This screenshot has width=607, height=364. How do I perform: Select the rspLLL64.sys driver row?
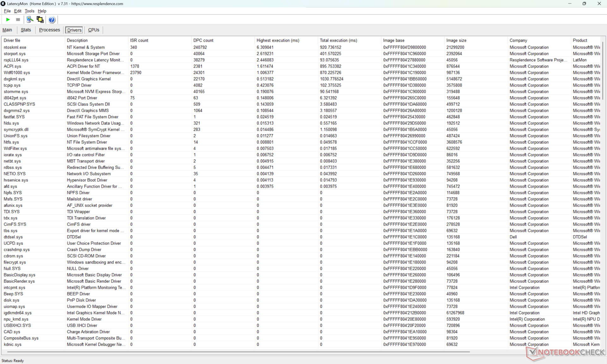click(x=301, y=60)
